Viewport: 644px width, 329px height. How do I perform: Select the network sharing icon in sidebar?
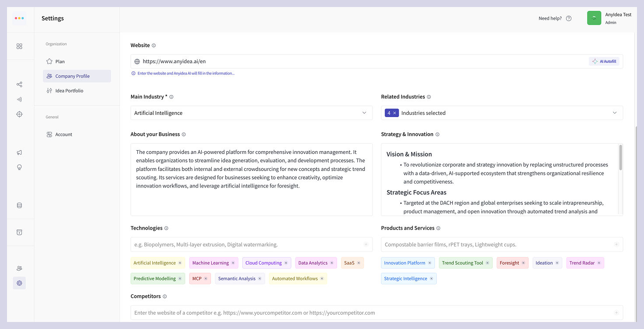(19, 84)
